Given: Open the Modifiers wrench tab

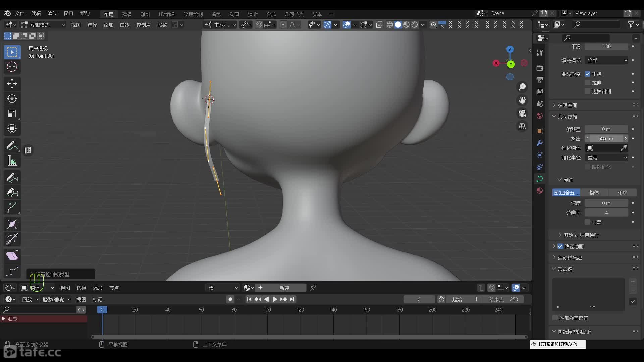Looking at the screenshot, I should tap(540, 143).
